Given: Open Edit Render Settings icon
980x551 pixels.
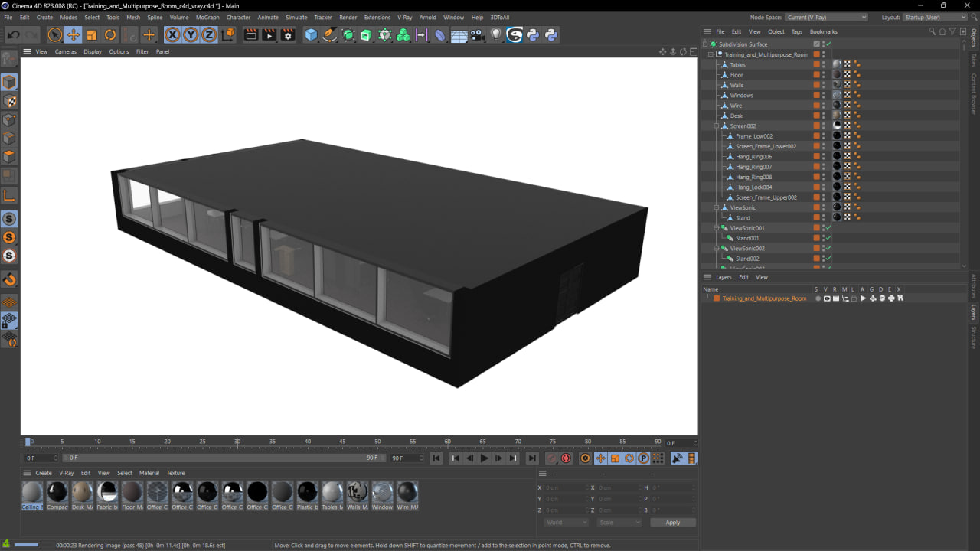Looking at the screenshot, I should 288,34.
